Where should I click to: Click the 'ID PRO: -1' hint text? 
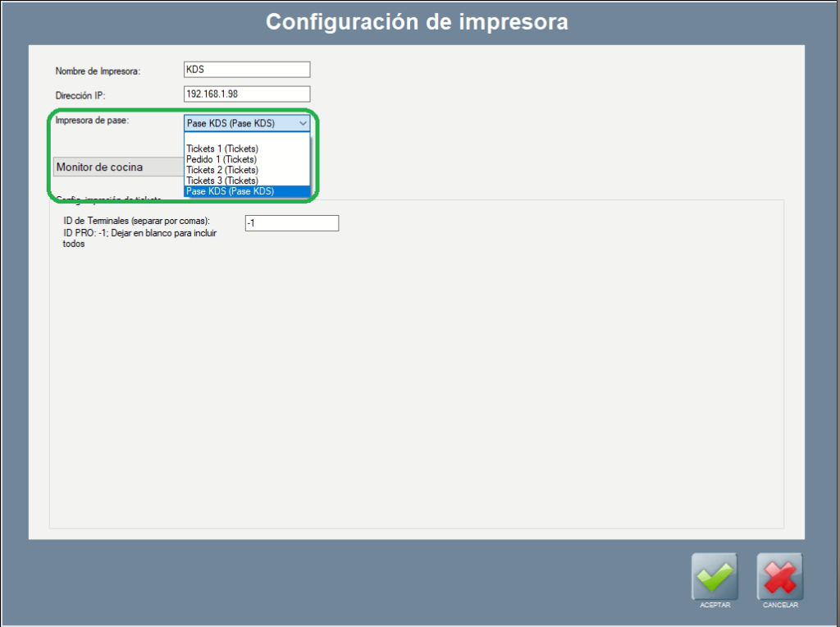[x=139, y=233]
